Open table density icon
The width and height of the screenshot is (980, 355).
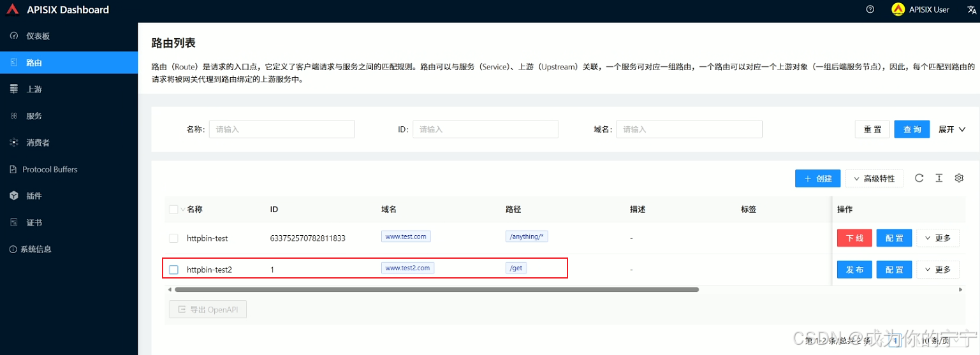coord(939,178)
